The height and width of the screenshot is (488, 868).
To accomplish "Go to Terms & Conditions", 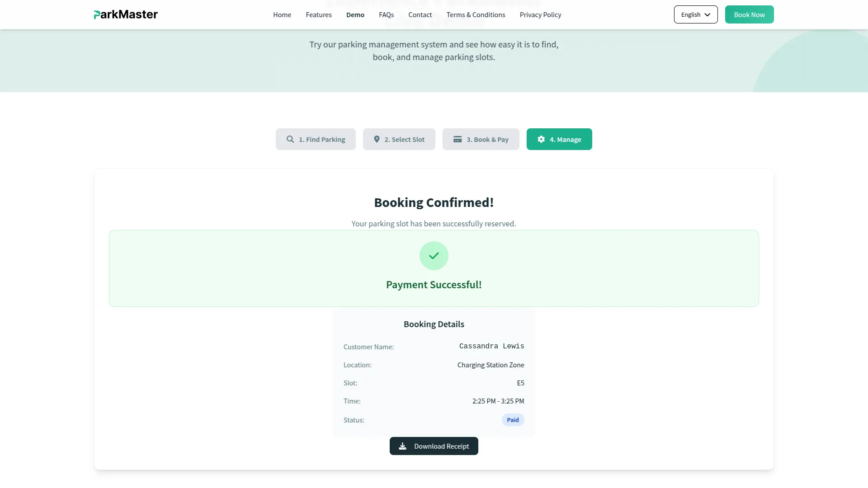I will click(476, 14).
